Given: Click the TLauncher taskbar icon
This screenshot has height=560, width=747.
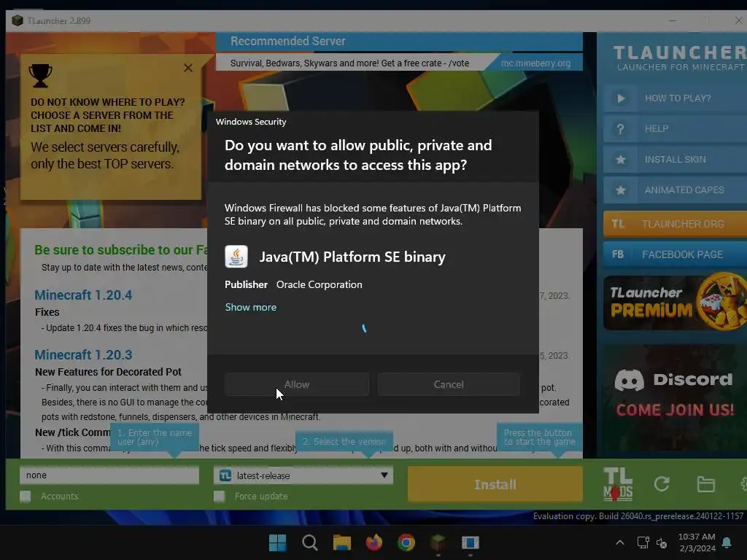Looking at the screenshot, I should coord(438,542).
